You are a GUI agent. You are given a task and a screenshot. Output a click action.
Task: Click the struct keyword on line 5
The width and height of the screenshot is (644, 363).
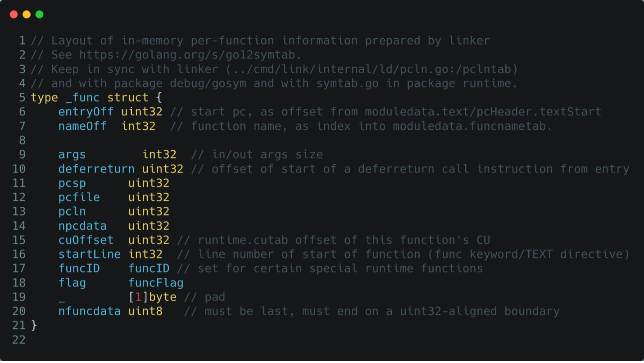click(x=128, y=98)
